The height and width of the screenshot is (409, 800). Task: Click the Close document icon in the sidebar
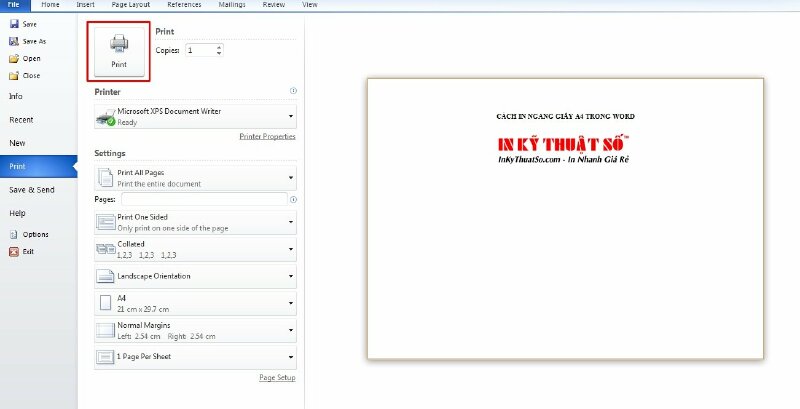[14, 75]
